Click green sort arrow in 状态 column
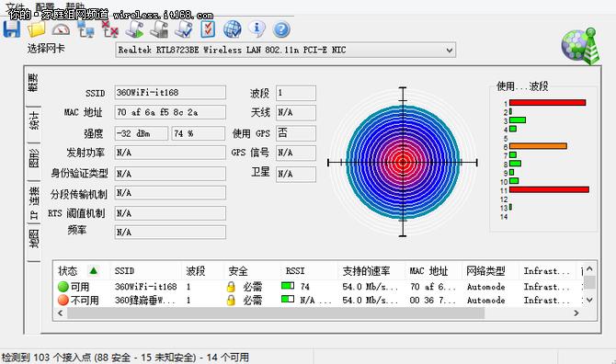The image size is (616, 364). 94,270
